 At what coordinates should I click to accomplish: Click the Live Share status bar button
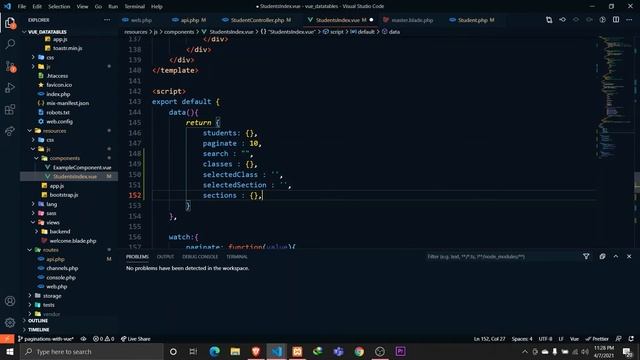click(136, 339)
